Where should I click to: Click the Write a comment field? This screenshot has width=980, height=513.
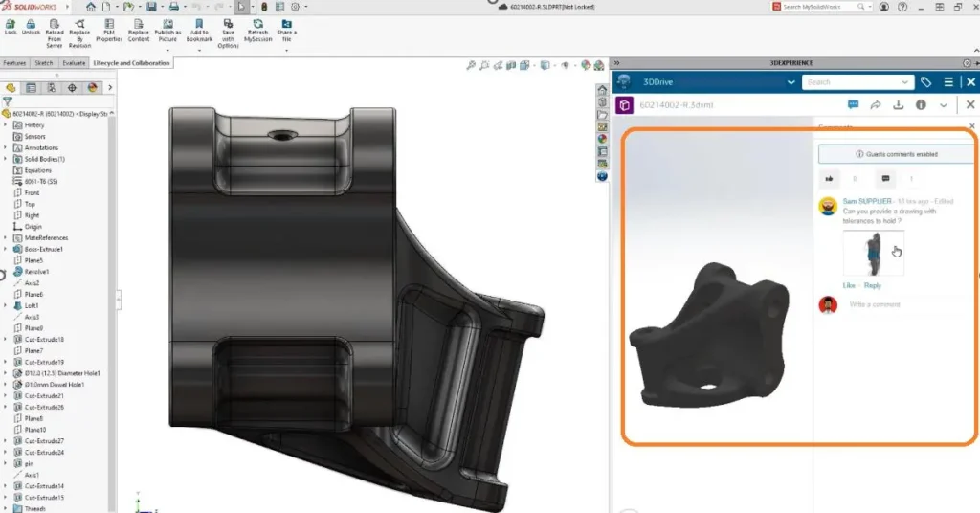[875, 304]
